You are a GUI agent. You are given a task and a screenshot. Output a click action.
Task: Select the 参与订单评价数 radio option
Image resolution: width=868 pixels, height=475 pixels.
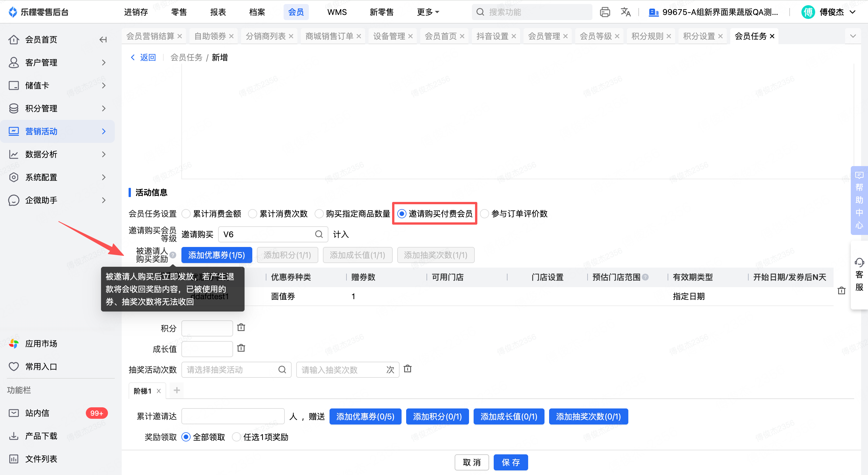point(484,214)
